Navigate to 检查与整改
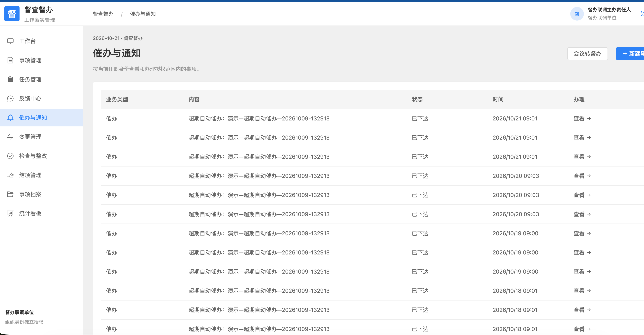 [41, 156]
